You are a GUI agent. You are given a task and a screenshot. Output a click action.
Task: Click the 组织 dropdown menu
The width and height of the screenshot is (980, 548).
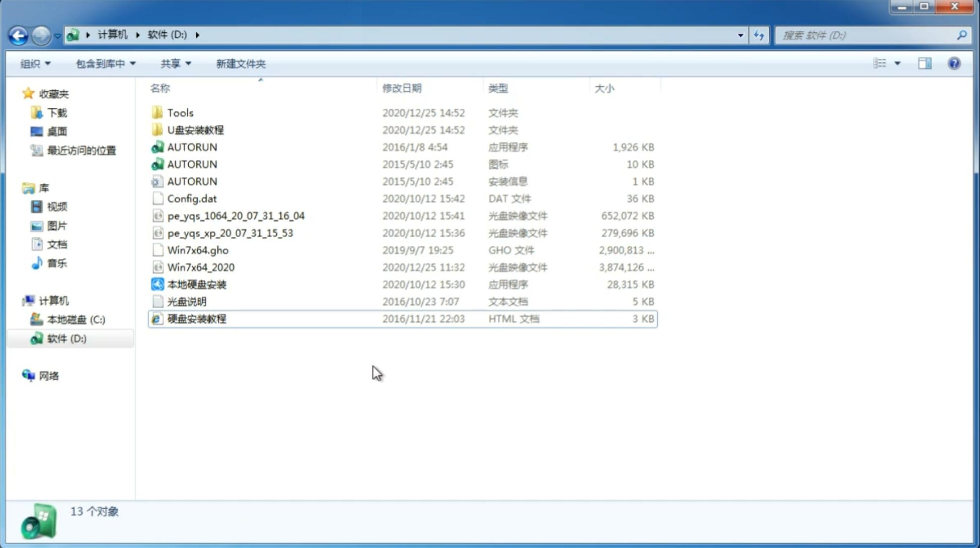[35, 62]
